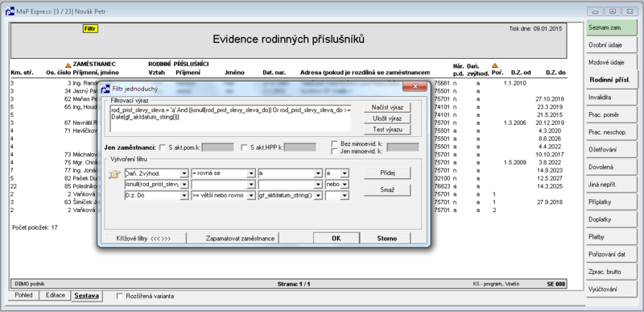The width and height of the screenshot is (644, 312).
Task: Open the Platby side tab
Action: [611, 237]
